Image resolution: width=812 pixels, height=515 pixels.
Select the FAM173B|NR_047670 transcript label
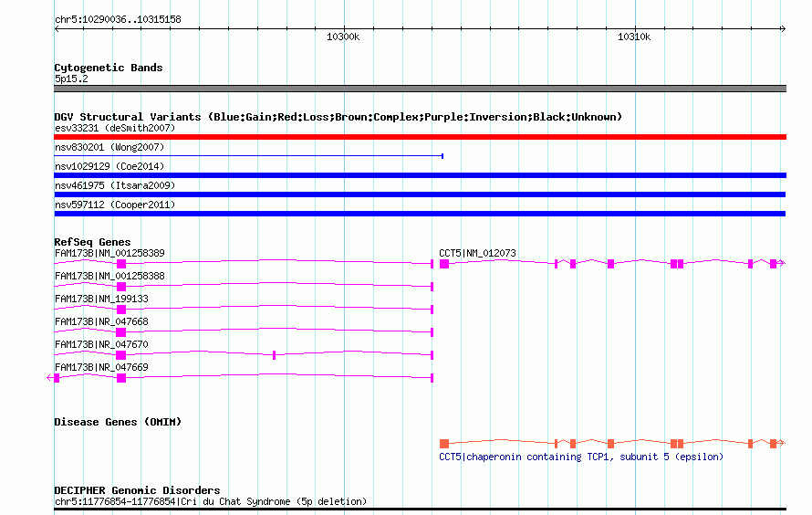(101, 344)
